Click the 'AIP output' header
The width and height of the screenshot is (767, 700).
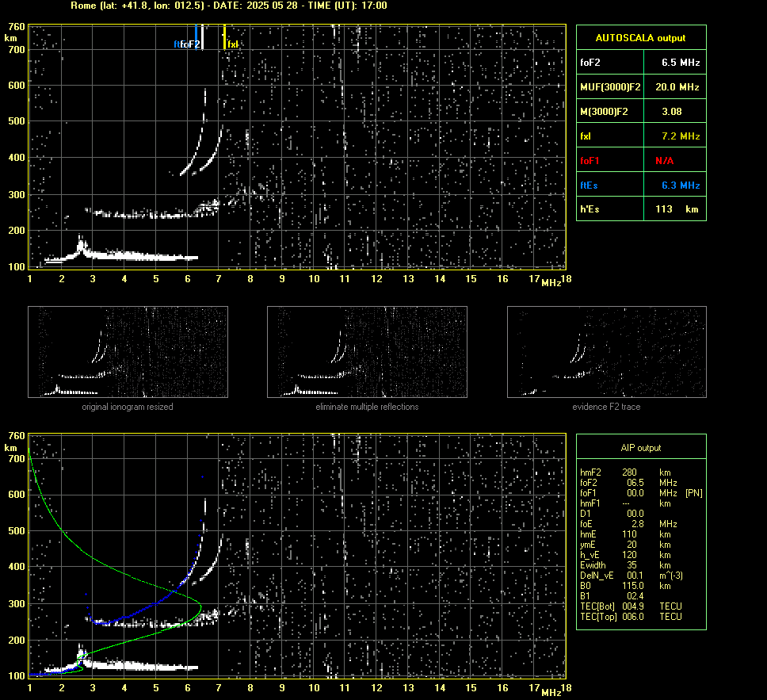pos(641,448)
